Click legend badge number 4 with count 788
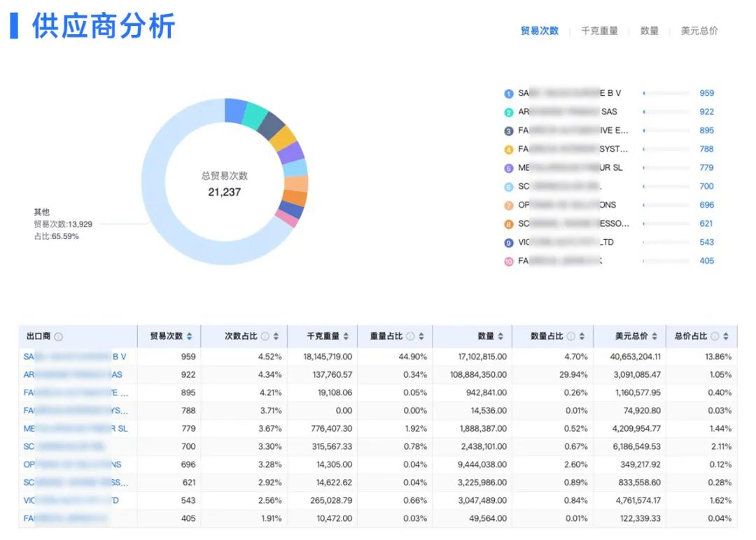This screenshot has height=540, width=756. pyautogui.click(x=509, y=149)
